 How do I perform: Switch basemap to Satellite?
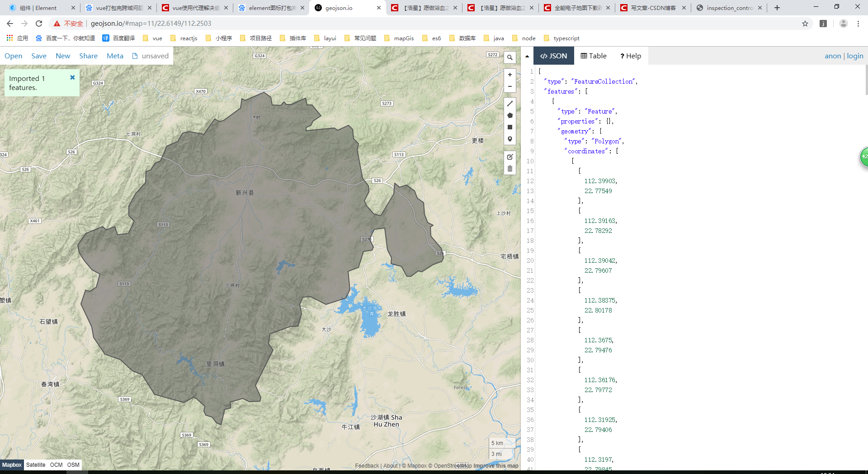tap(36, 465)
